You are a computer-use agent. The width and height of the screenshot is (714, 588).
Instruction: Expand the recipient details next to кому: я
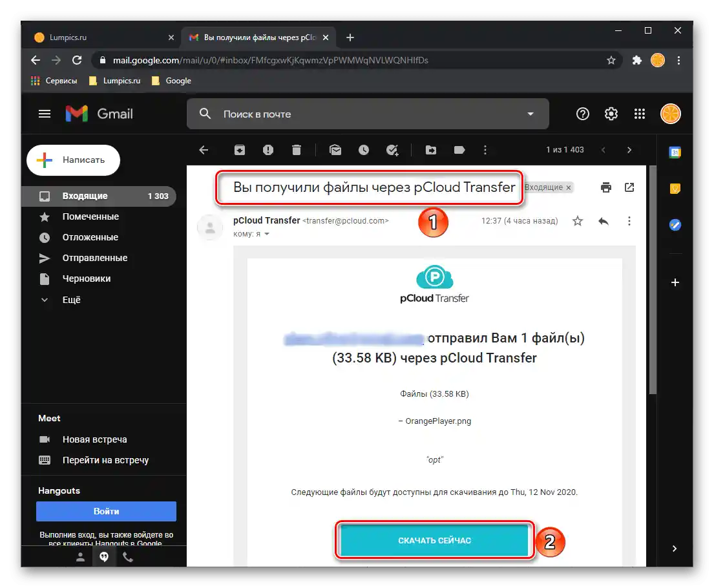(267, 234)
